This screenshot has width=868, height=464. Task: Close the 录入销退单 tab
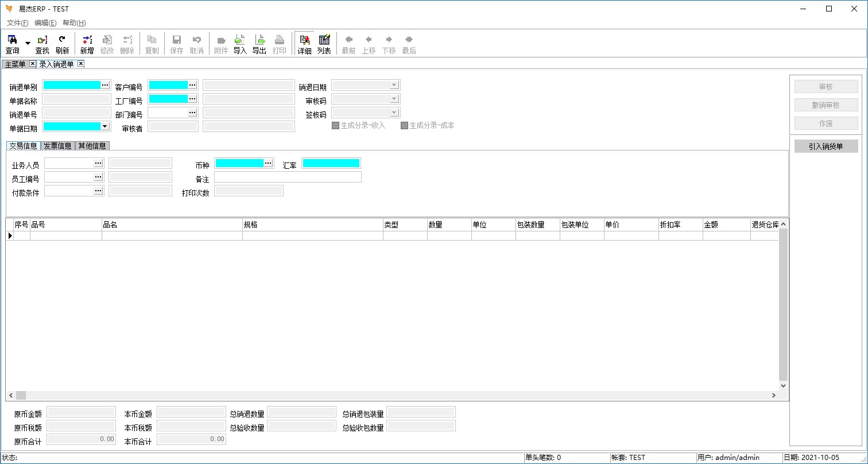point(81,64)
